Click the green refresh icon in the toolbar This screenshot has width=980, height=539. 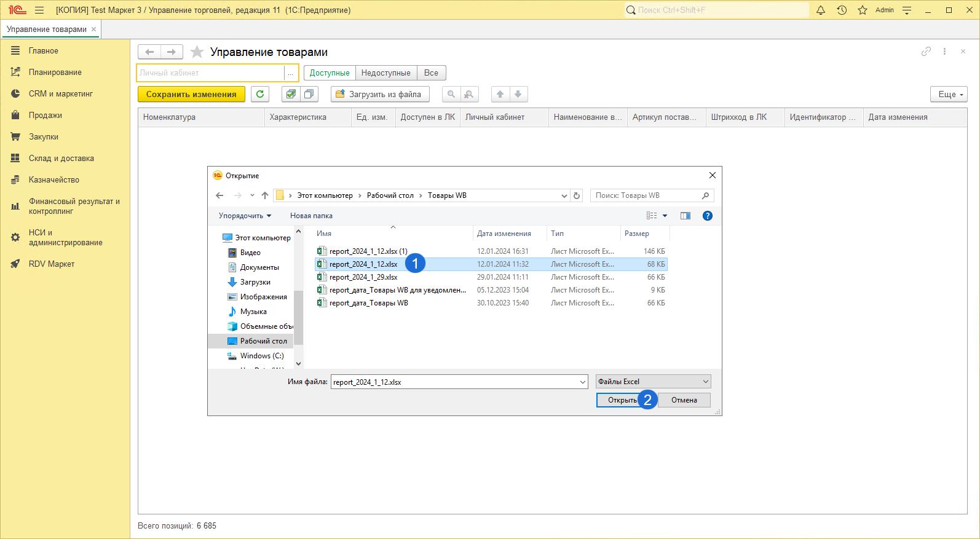pyautogui.click(x=260, y=94)
